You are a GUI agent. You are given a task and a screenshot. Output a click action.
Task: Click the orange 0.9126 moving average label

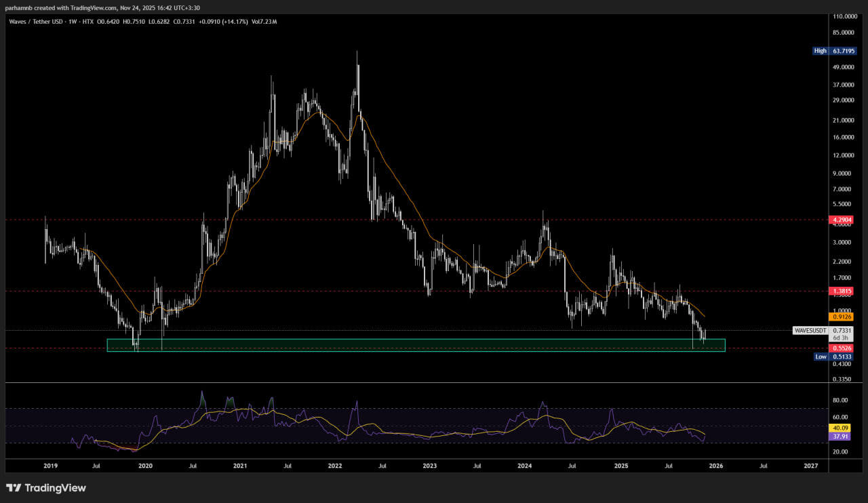[x=841, y=317]
